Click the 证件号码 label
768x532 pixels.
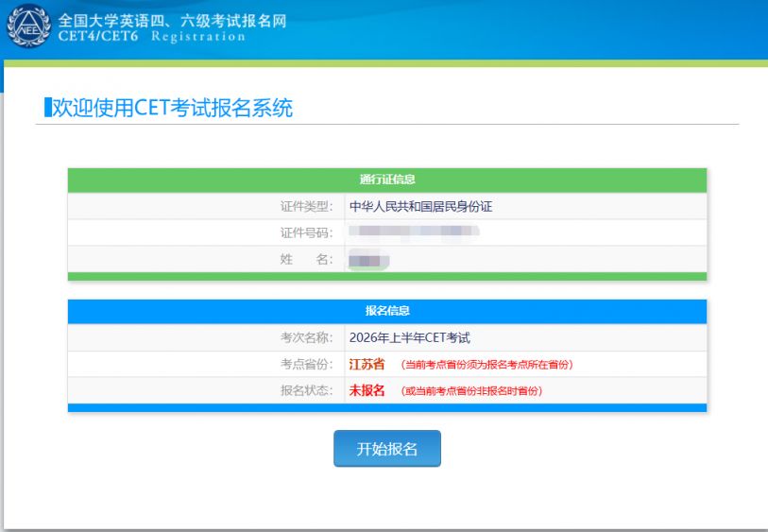coord(307,232)
